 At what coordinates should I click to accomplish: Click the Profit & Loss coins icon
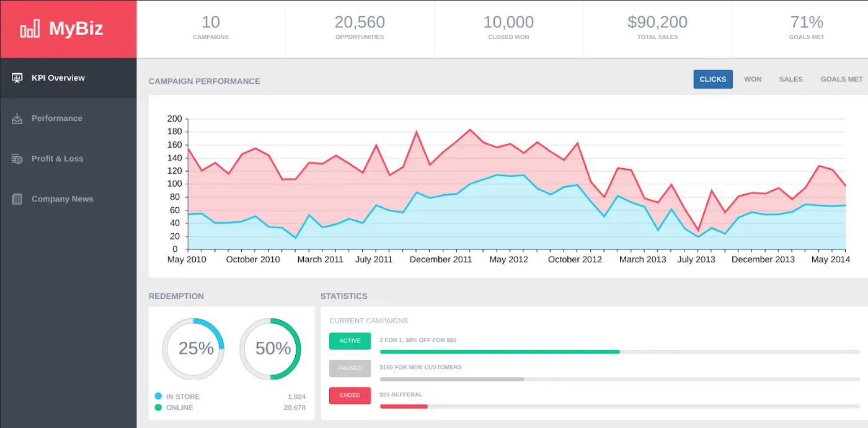(x=17, y=159)
